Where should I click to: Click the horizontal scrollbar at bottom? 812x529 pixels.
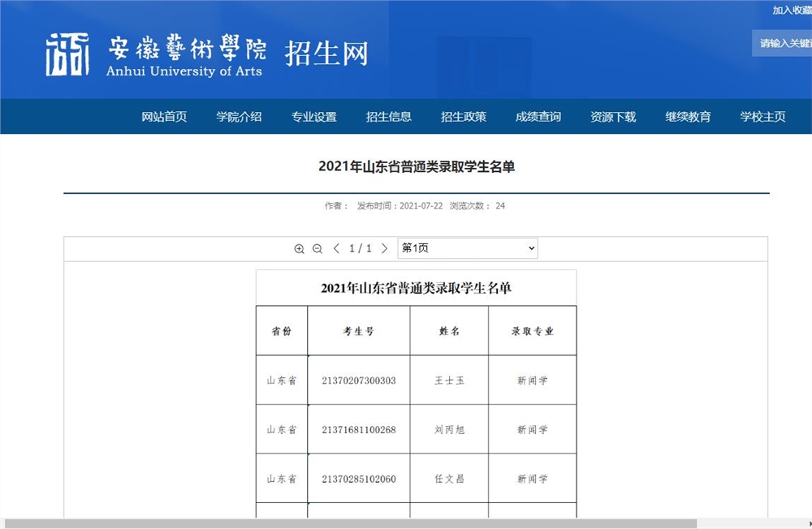pyautogui.click(x=351, y=523)
